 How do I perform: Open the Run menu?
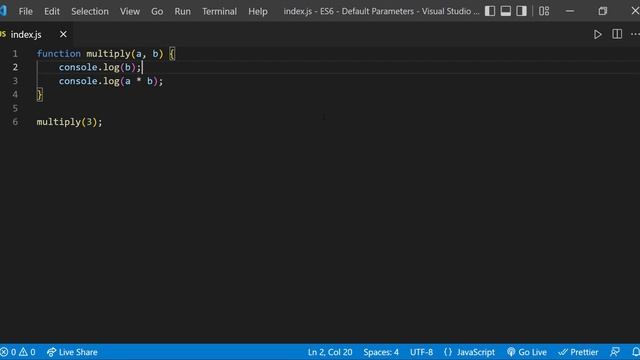pos(182,11)
